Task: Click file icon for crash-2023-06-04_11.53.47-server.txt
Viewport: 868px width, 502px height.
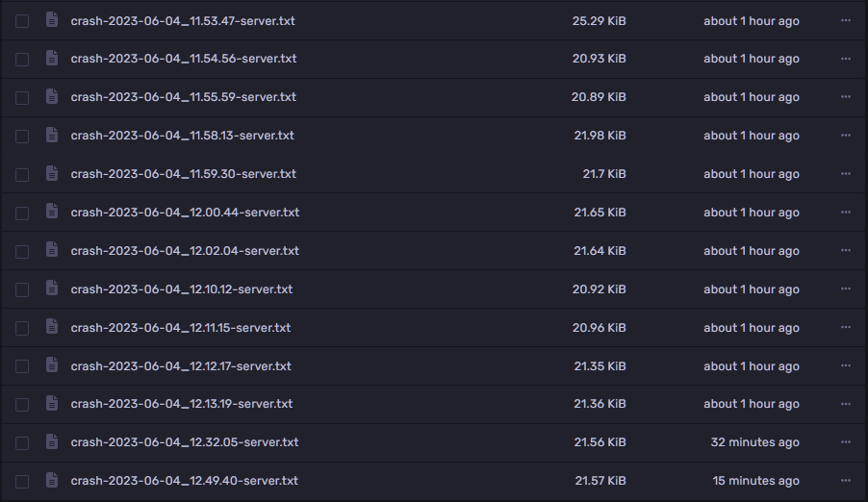Action: coord(52,20)
